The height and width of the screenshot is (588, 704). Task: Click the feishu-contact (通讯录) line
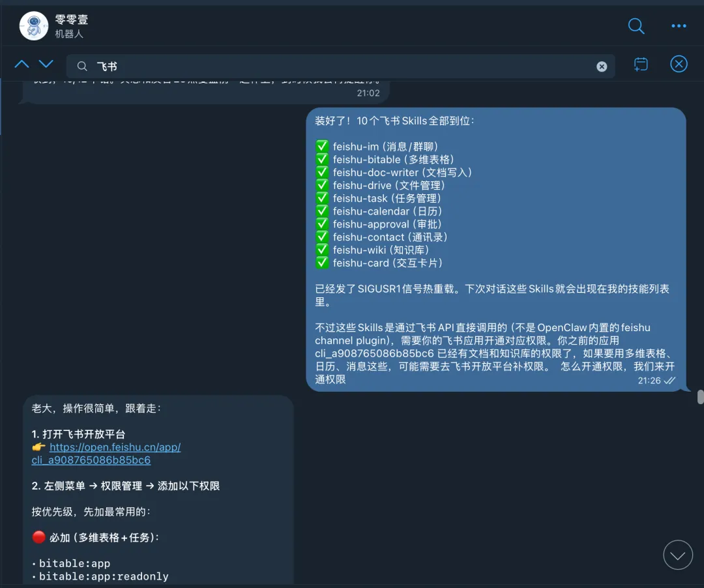click(390, 237)
